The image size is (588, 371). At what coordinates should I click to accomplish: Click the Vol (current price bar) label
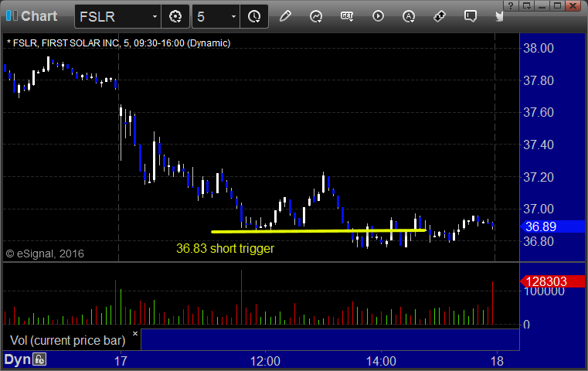click(67, 340)
